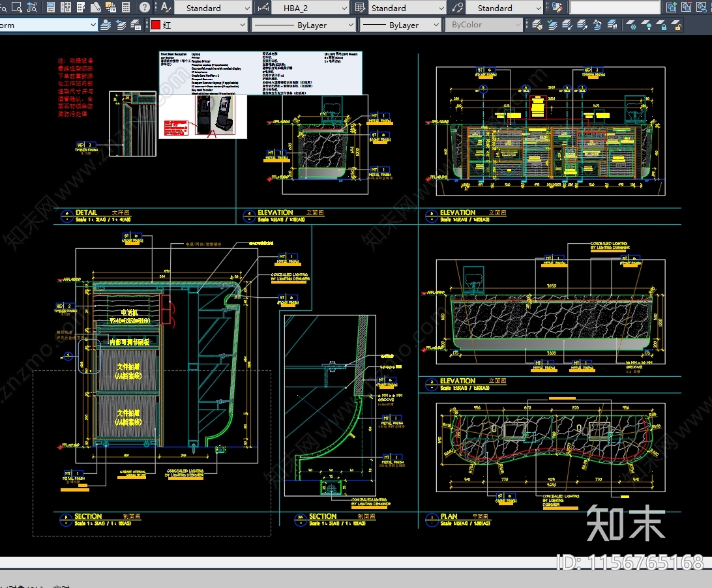This screenshot has width=712, height=588.
Task: Expand the red color control dropdown
Action: pyautogui.click(x=243, y=25)
